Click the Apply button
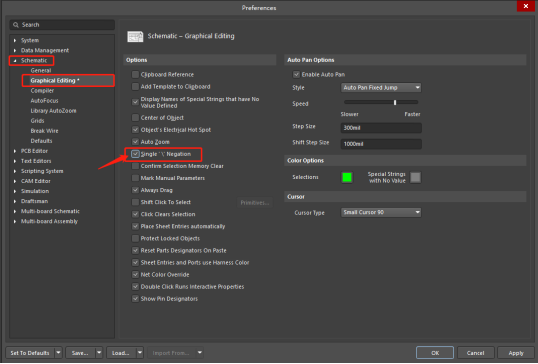Image resolution: width=538 pixels, height=364 pixels. 516,353
